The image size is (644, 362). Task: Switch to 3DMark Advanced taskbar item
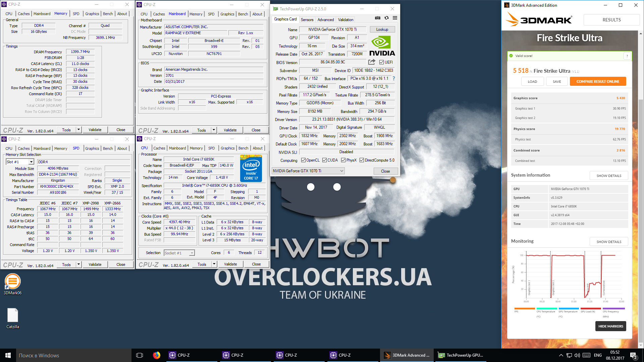point(407,355)
